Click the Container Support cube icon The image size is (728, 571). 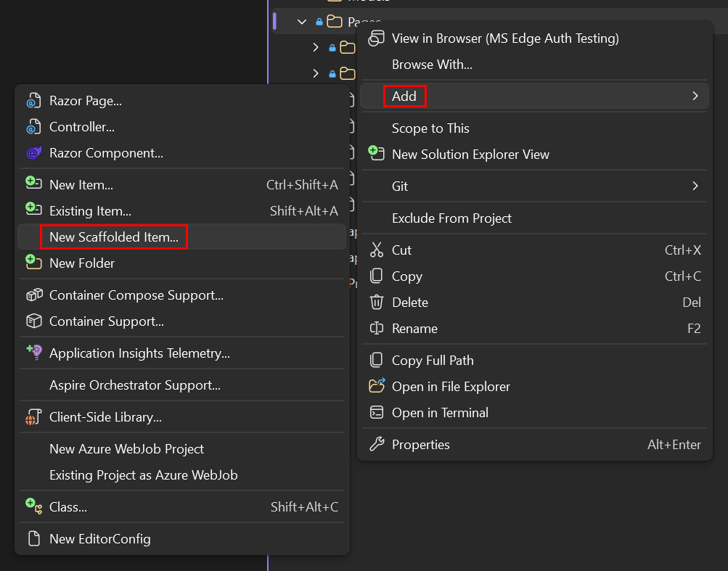pos(34,321)
